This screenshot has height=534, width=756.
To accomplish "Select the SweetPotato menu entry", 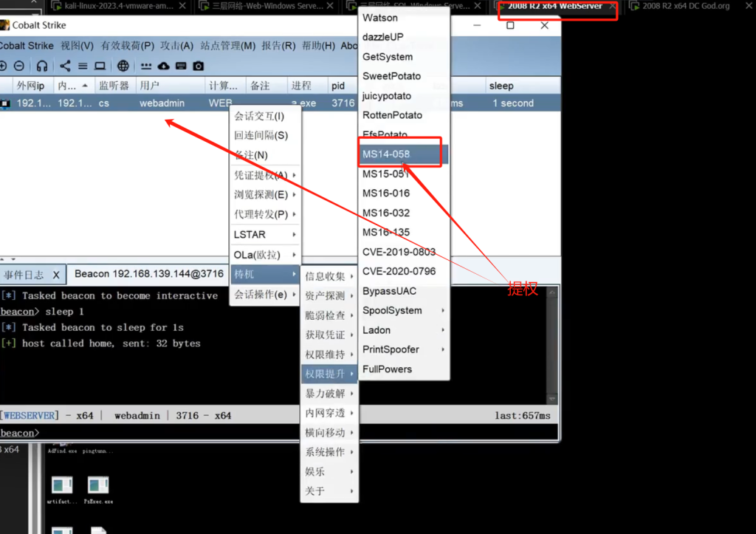I will 403,76.
